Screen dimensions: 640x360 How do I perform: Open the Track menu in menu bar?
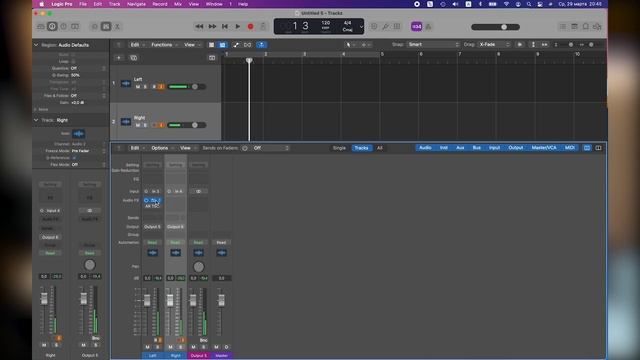114,4
